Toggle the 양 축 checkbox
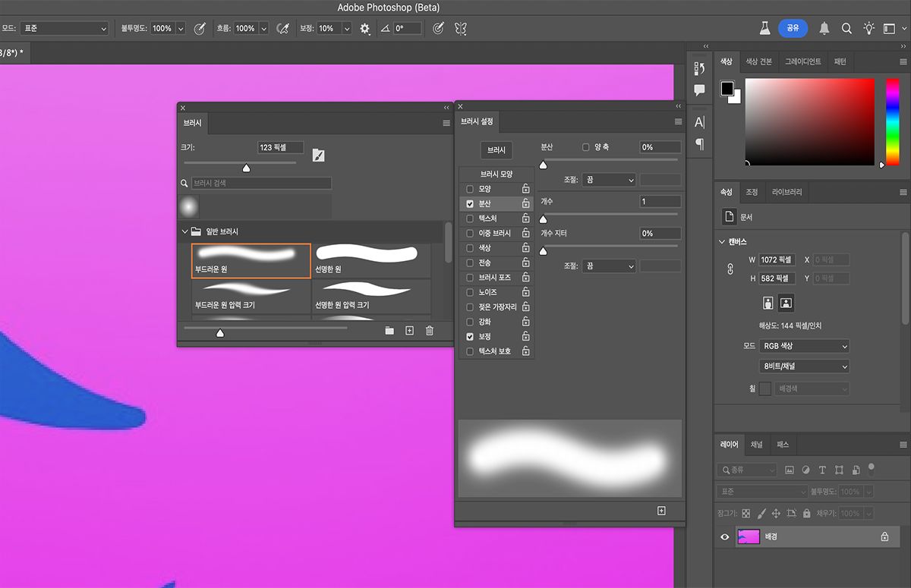 pos(585,147)
